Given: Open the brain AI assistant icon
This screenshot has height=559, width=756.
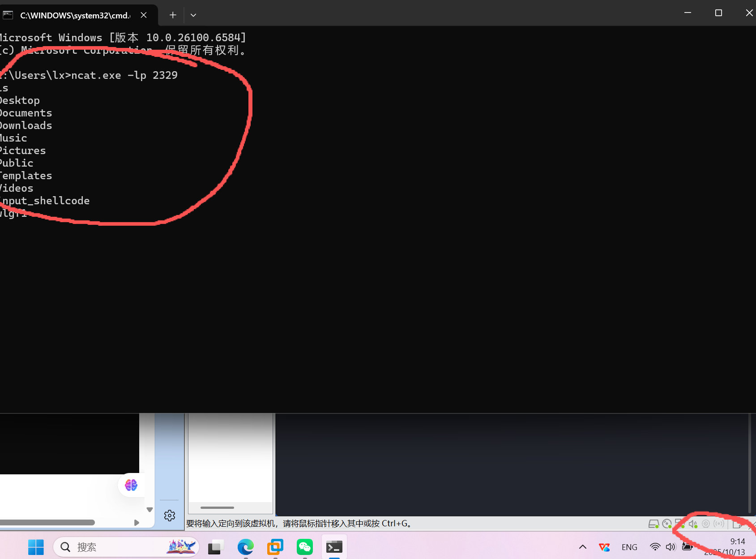Looking at the screenshot, I should point(131,485).
